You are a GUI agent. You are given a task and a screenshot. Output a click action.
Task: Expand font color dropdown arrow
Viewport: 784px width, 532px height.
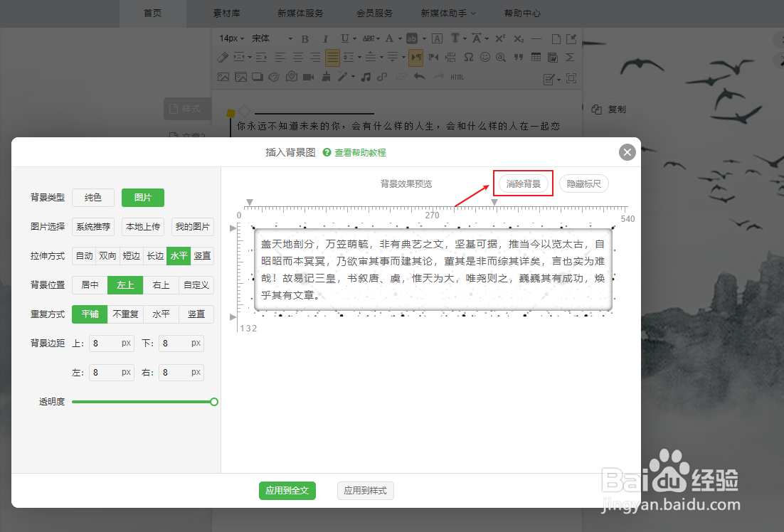point(401,39)
